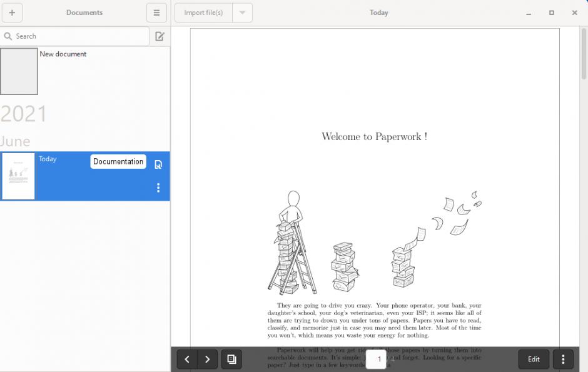Screen dimensions: 588x372
Task: Close the Paperwork window
Action: (x=574, y=13)
